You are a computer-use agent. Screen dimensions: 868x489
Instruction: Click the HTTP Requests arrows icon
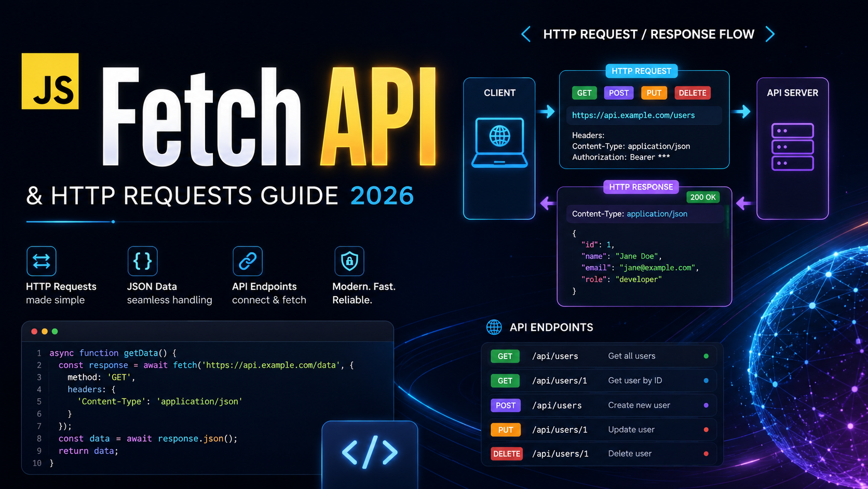(42, 261)
